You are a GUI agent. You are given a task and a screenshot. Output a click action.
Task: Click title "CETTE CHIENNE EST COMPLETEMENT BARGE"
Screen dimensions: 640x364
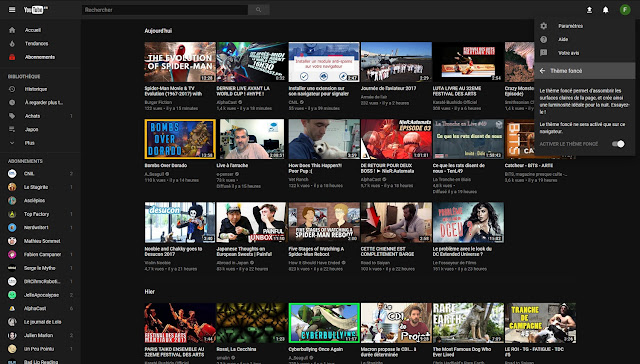point(387,251)
